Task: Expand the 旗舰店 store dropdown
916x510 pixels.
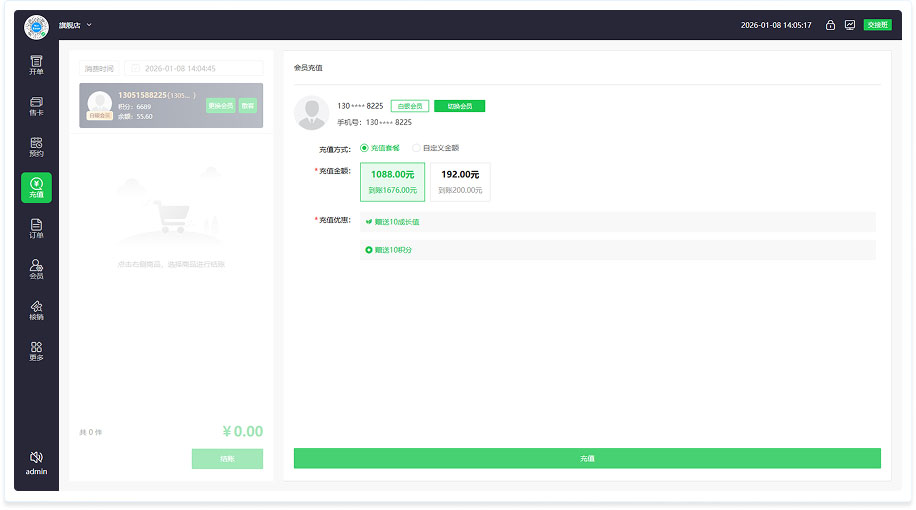Action: 75,25
